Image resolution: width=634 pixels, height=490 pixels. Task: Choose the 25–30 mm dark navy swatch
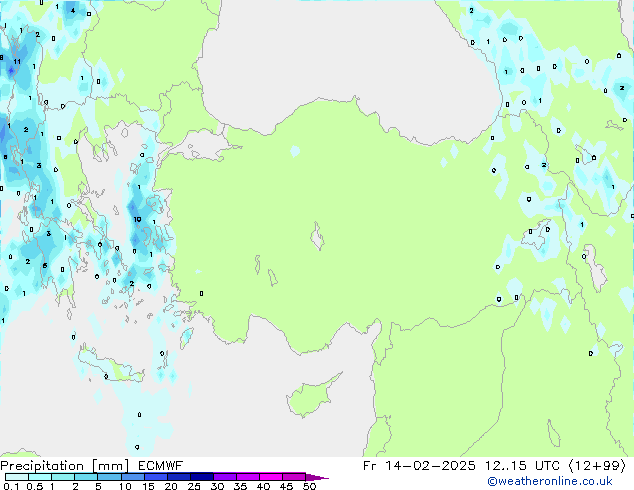tap(201, 477)
